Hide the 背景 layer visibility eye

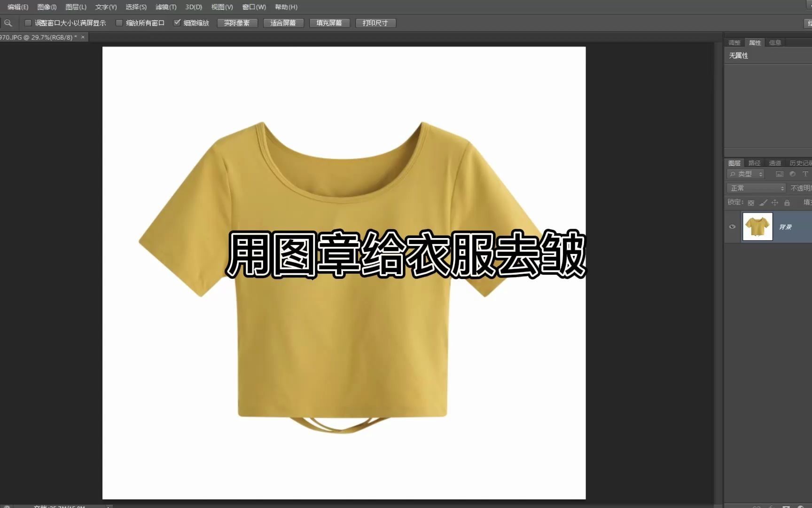tap(732, 227)
